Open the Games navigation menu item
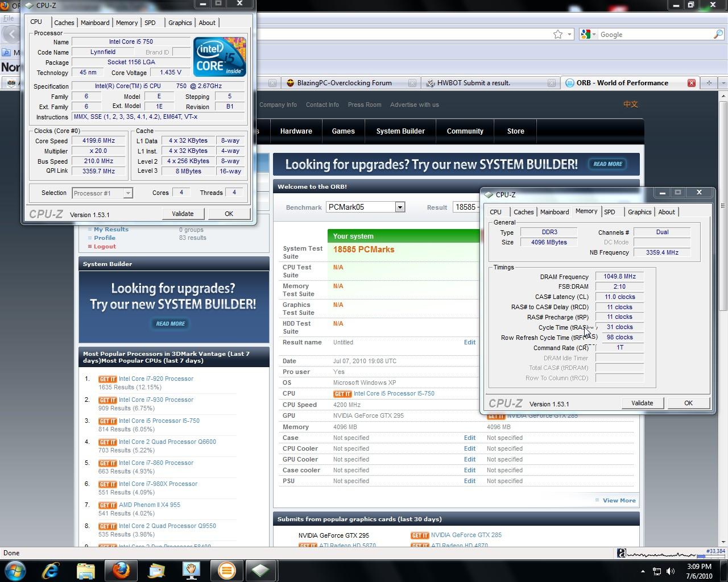 click(x=344, y=131)
